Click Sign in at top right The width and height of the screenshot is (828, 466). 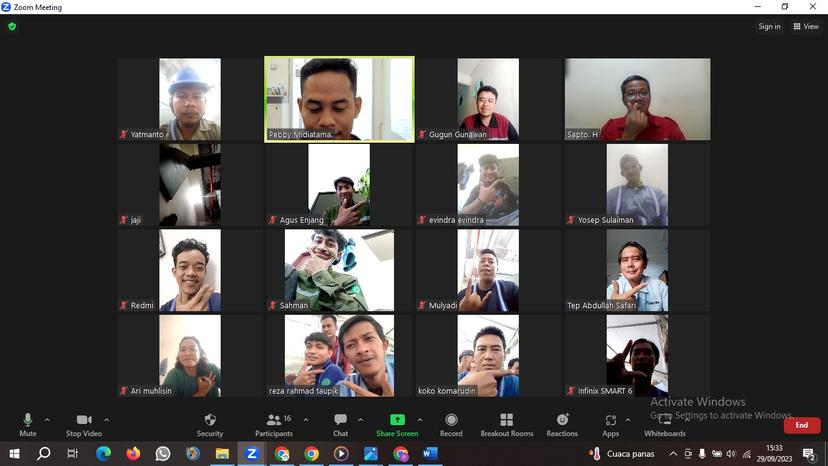769,26
